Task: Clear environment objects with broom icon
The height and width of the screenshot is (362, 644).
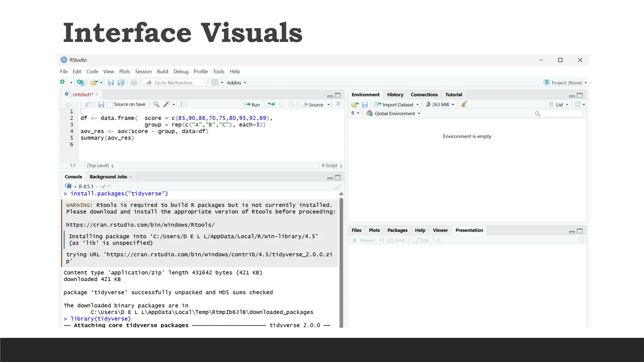Action: coord(464,104)
